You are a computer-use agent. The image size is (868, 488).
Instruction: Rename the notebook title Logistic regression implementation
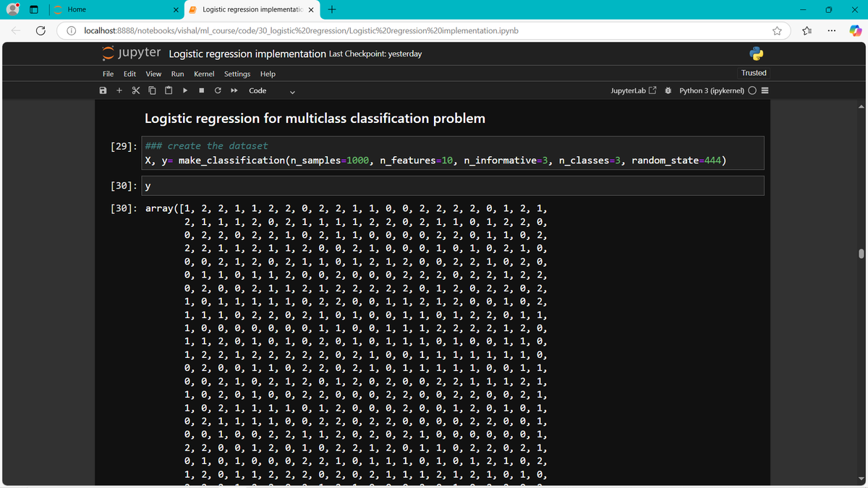click(x=247, y=53)
